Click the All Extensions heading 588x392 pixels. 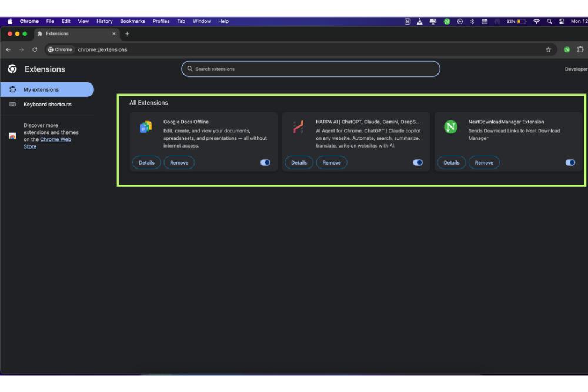point(149,103)
